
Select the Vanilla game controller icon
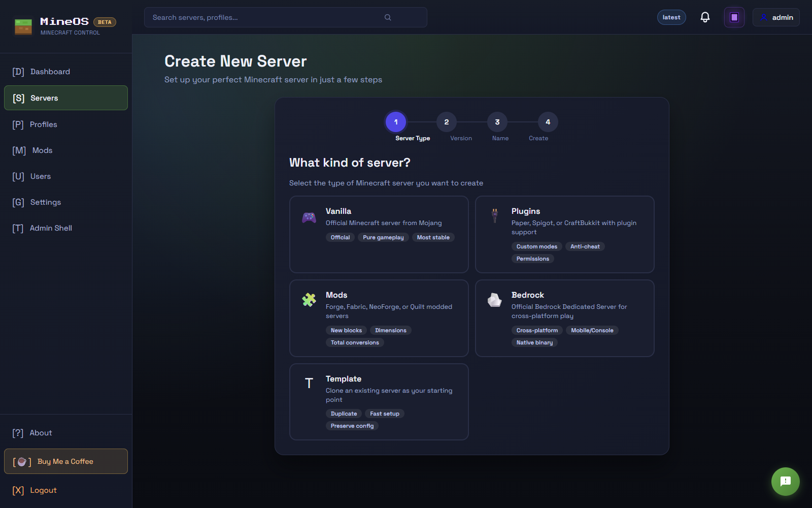tap(309, 217)
